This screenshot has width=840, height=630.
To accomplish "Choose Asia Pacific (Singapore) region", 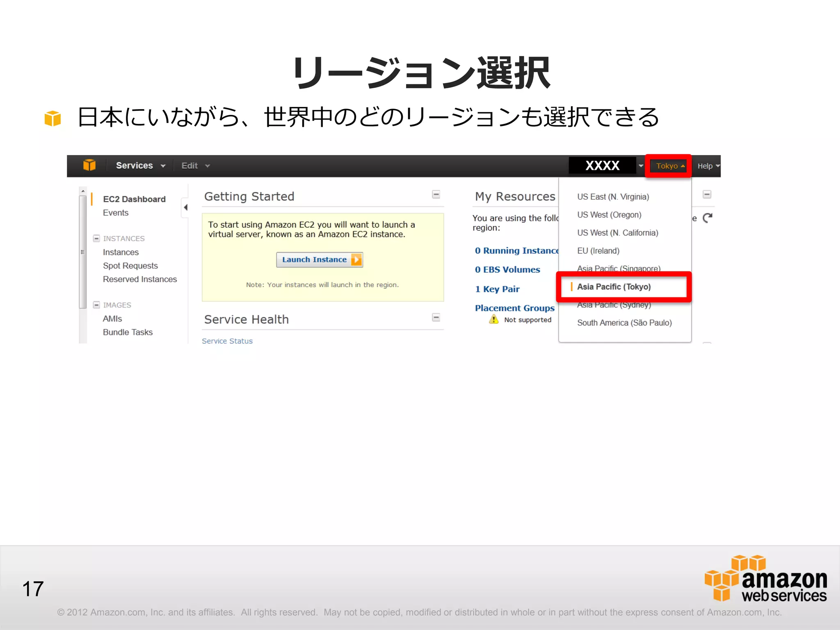I will [x=619, y=268].
